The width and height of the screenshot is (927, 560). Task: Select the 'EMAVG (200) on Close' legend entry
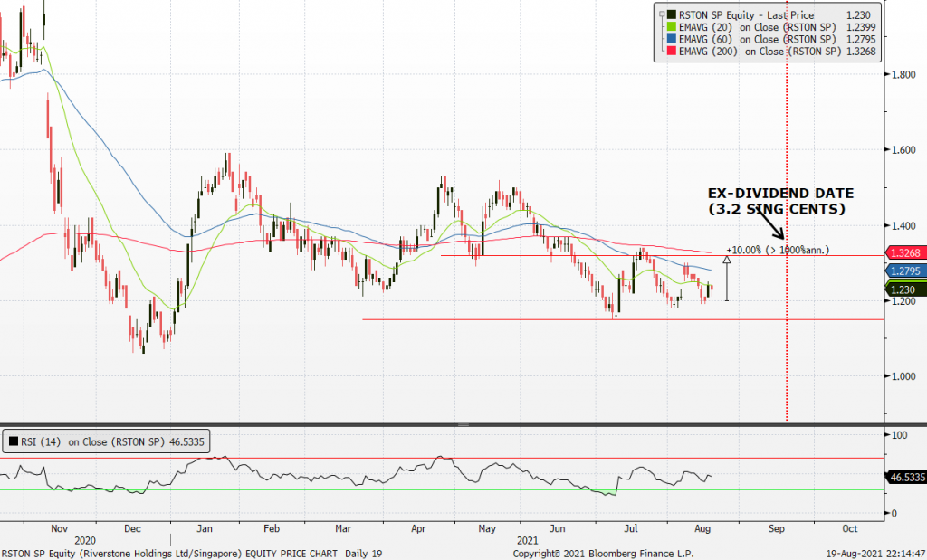(x=760, y=52)
